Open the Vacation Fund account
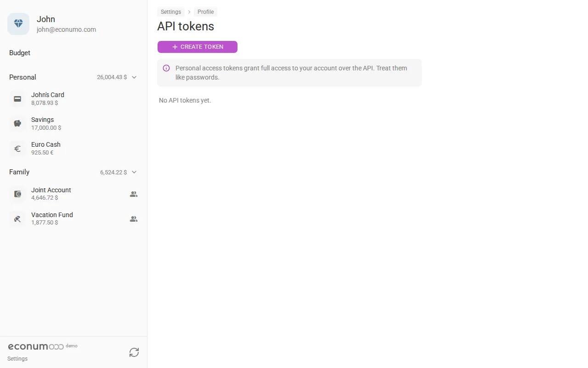 tap(73, 218)
